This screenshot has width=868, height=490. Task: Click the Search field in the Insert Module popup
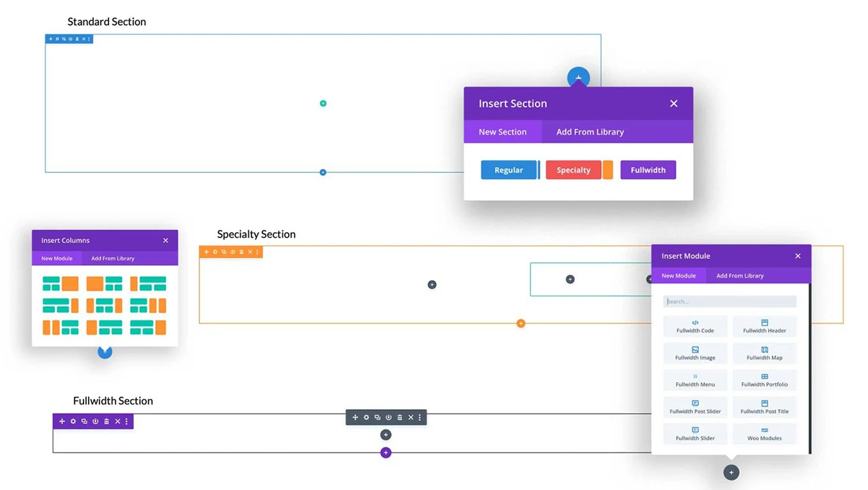pos(730,301)
